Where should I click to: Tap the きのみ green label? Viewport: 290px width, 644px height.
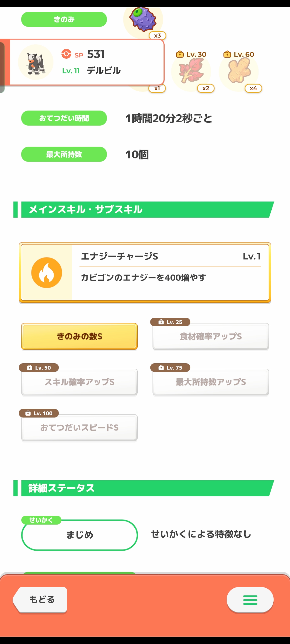[64, 19]
